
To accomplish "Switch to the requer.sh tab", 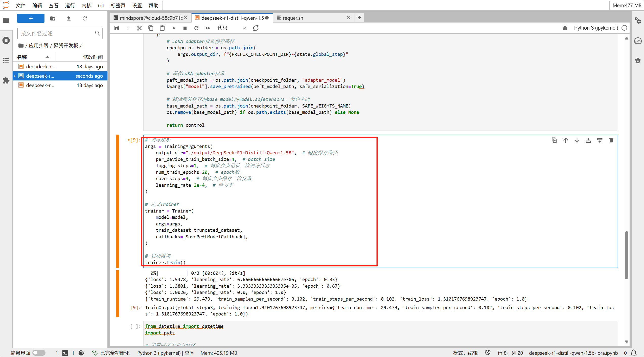I will click(x=293, y=18).
